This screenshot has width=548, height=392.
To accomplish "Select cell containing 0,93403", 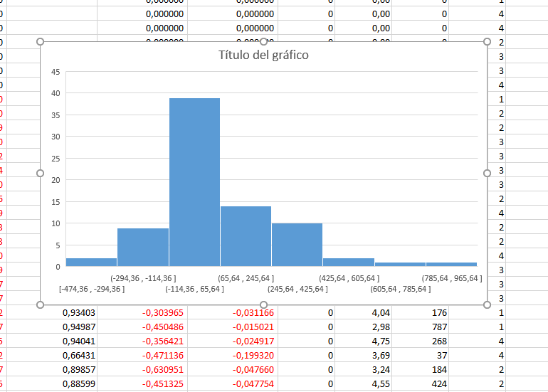I will pyautogui.click(x=52, y=313).
